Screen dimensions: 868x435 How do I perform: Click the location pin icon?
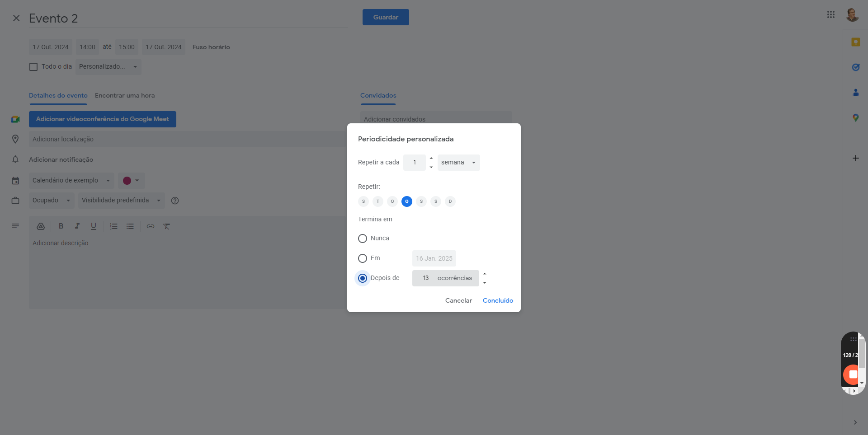click(x=15, y=139)
